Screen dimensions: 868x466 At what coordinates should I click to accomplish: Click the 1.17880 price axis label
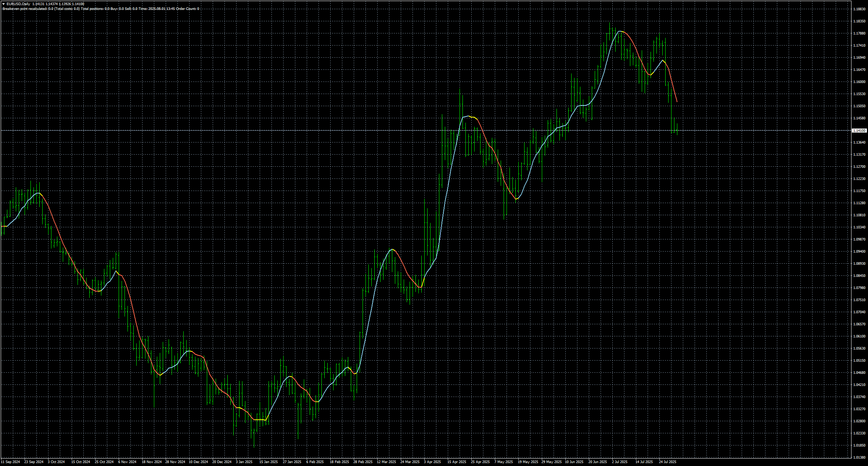(x=859, y=33)
